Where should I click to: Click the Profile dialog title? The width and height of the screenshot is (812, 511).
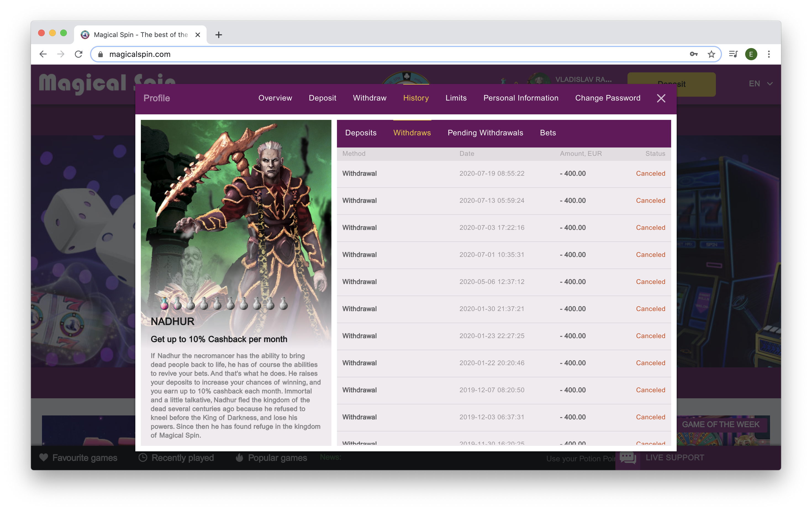(x=157, y=98)
